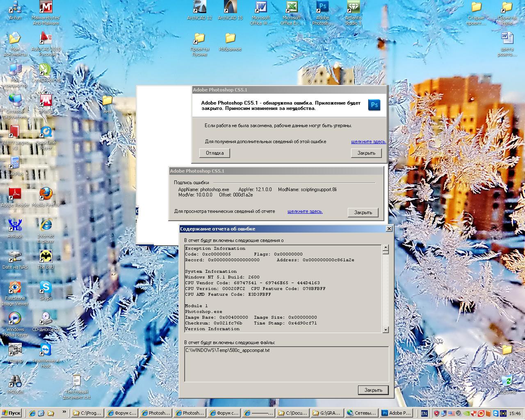
Task: Open ArchiCAD 15 shortcut
Action: (230, 11)
